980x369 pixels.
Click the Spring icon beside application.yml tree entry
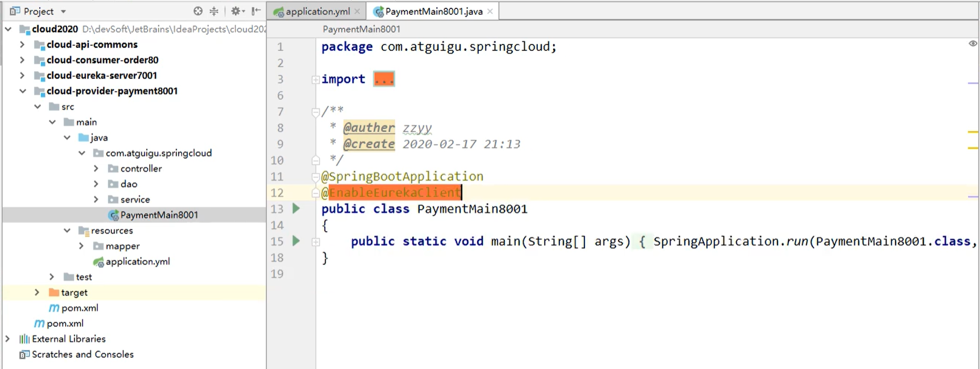point(98,262)
